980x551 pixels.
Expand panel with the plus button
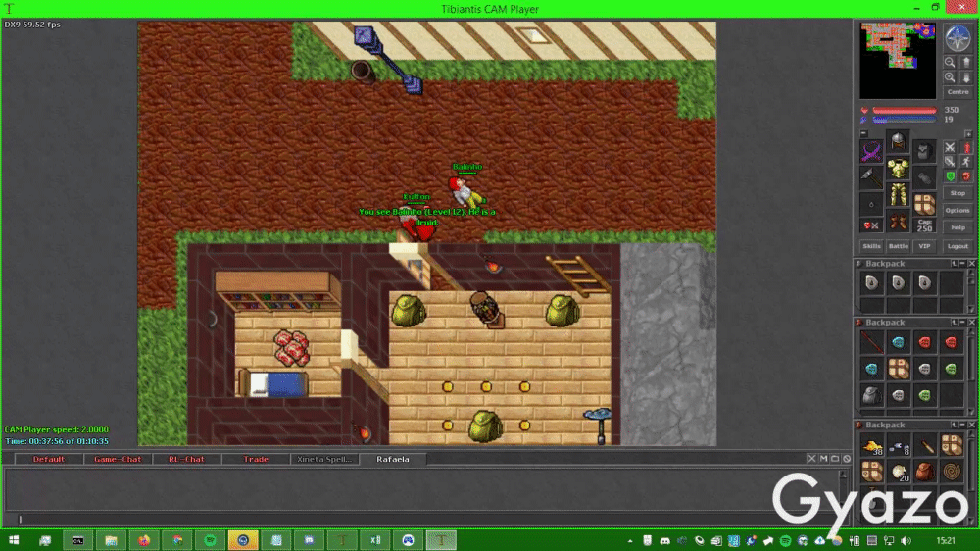click(967, 134)
